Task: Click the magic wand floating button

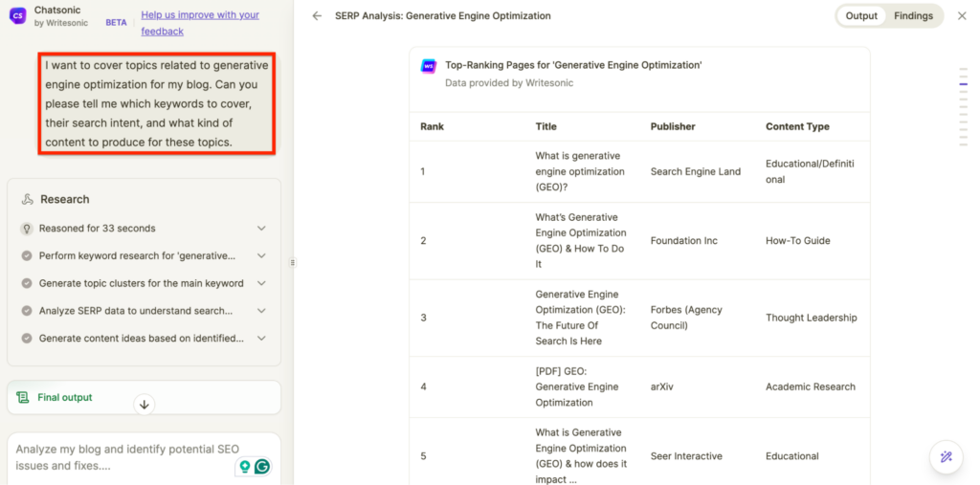Action: point(947,457)
